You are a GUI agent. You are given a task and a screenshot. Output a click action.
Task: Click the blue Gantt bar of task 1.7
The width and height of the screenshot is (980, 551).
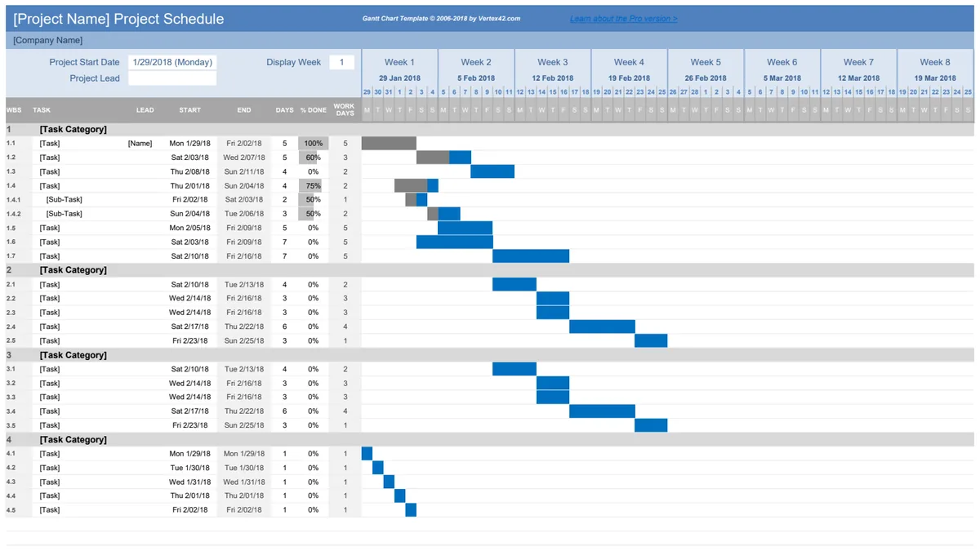point(531,256)
